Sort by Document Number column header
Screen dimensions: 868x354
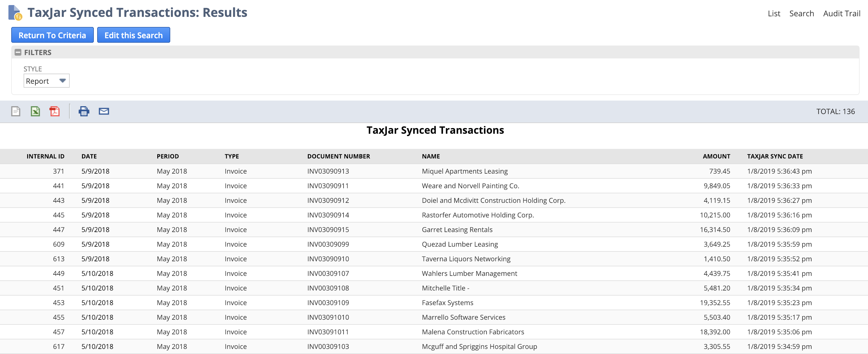(x=339, y=156)
